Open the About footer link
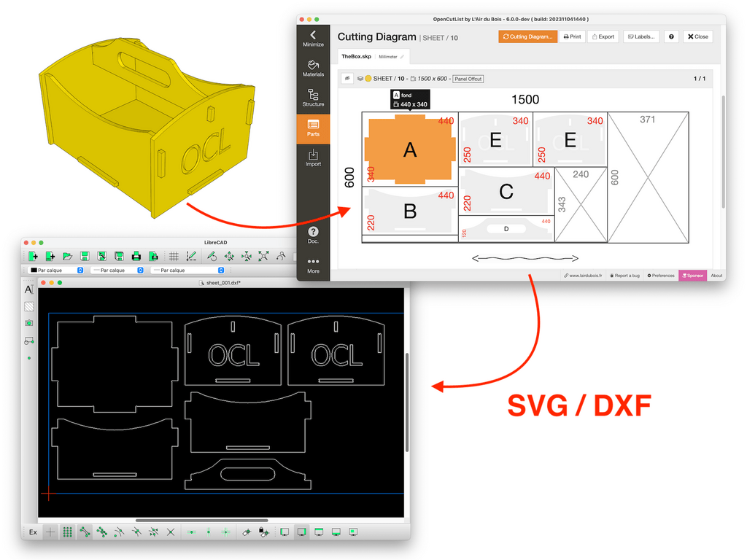Viewport: 747px width, 560px height. coord(716,276)
